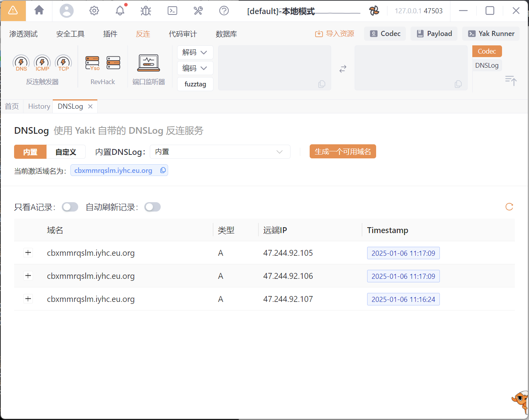Open the 内置DNSLog selection dropdown
The image size is (529, 420).
coord(220,152)
